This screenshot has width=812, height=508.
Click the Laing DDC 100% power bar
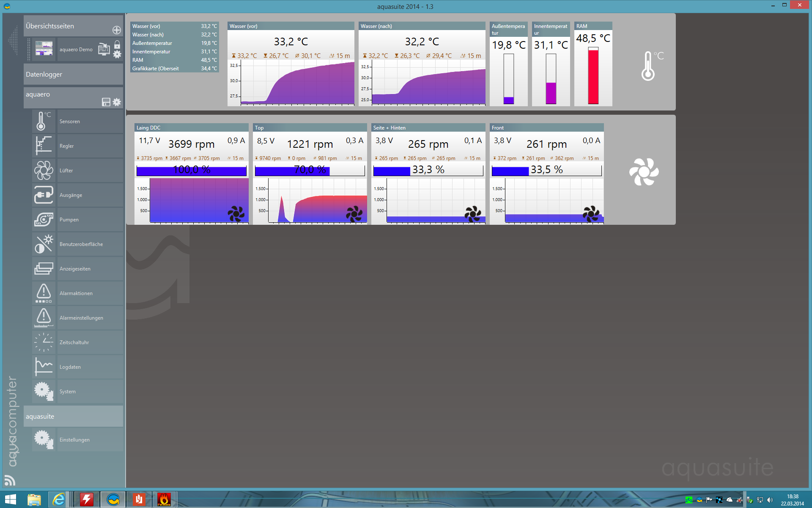[191, 171]
